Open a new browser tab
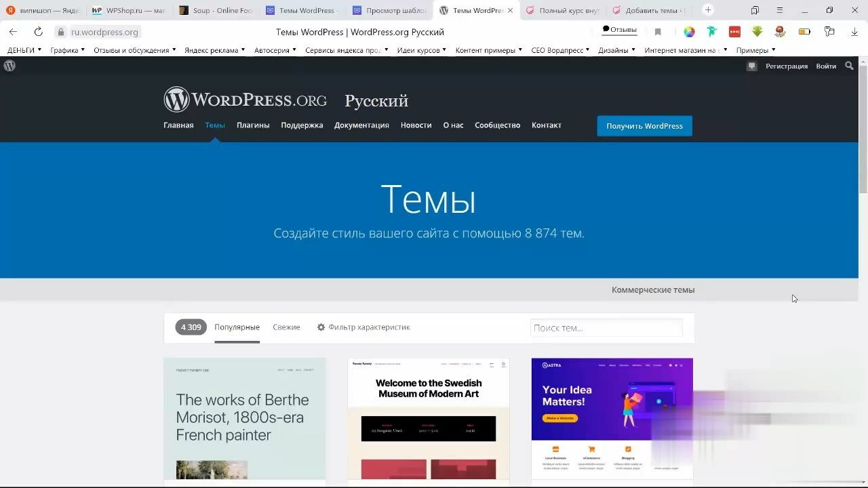868x488 pixels. point(708,9)
